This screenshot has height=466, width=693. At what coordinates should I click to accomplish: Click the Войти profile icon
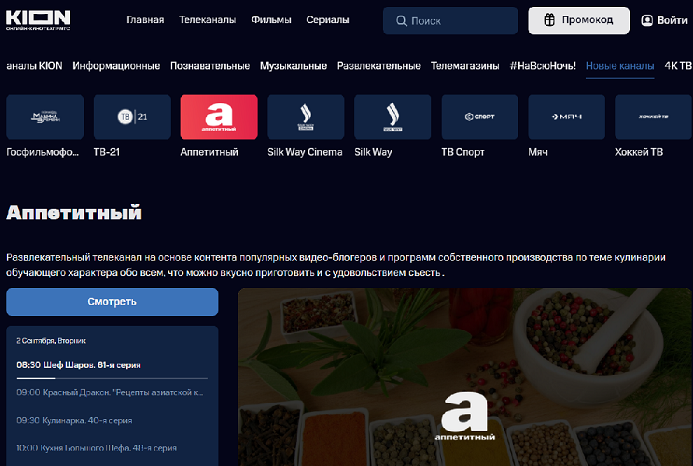click(647, 20)
